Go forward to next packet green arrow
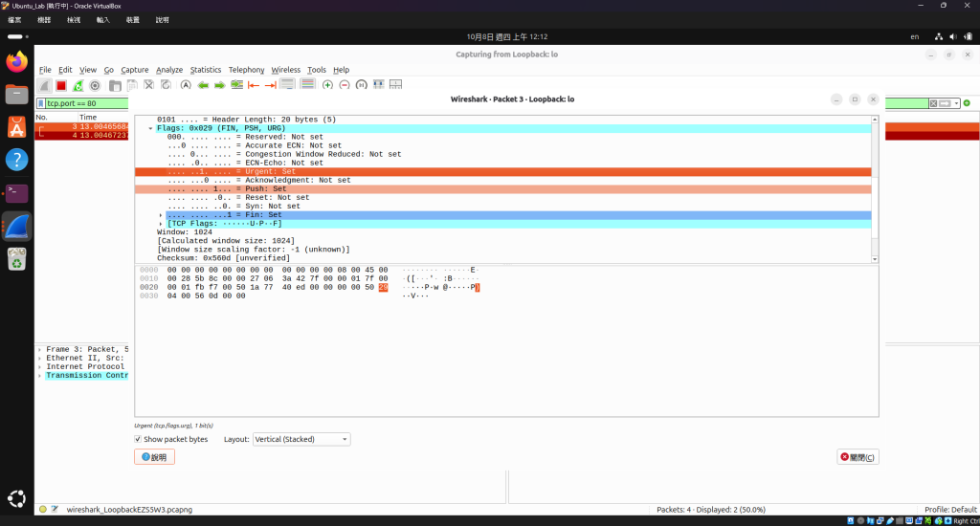980x526 pixels. tap(219, 85)
